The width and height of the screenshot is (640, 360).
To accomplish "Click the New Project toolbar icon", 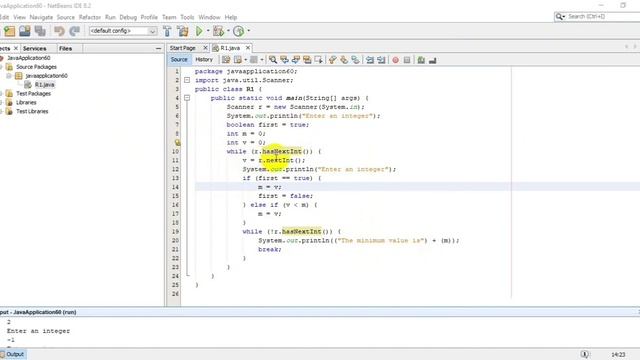I will coord(9,31).
